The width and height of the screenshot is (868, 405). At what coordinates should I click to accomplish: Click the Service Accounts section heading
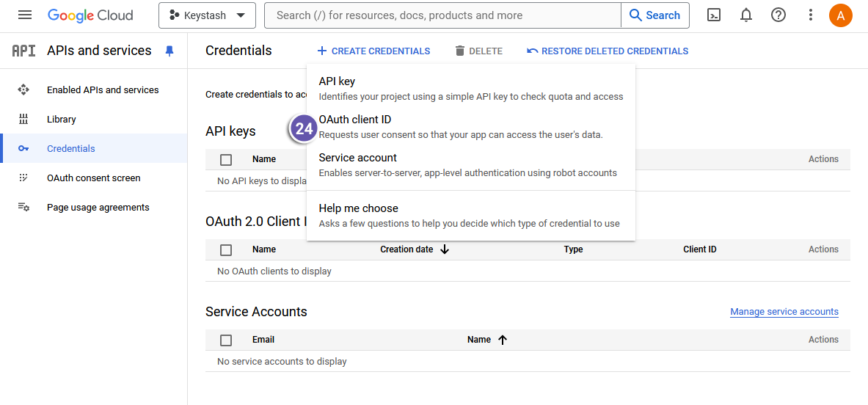[256, 312]
